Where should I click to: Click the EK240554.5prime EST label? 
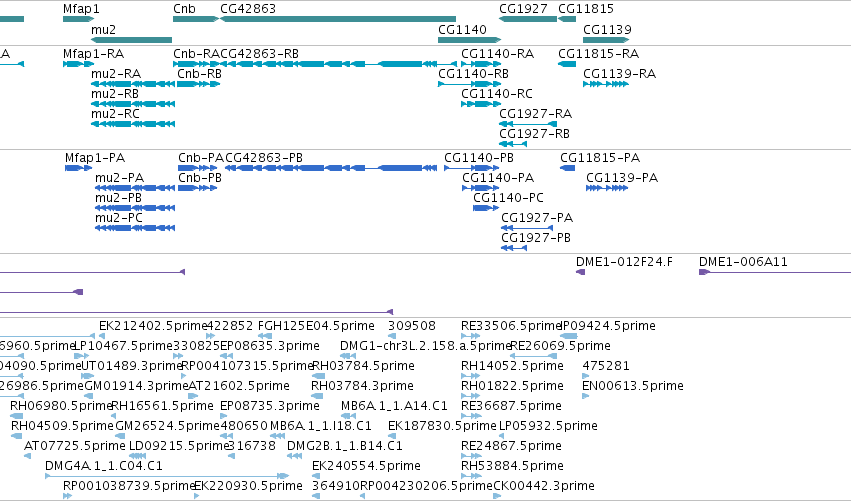coord(366,467)
